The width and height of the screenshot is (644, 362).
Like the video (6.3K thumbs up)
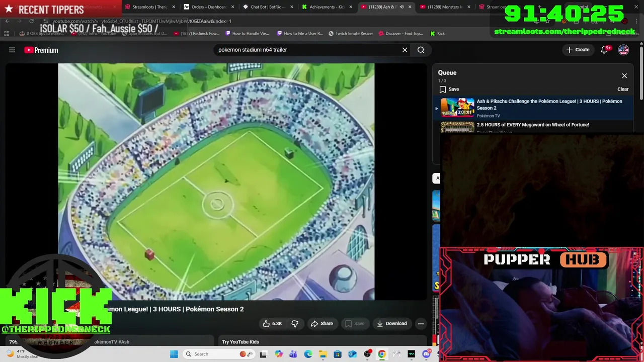coord(272,323)
